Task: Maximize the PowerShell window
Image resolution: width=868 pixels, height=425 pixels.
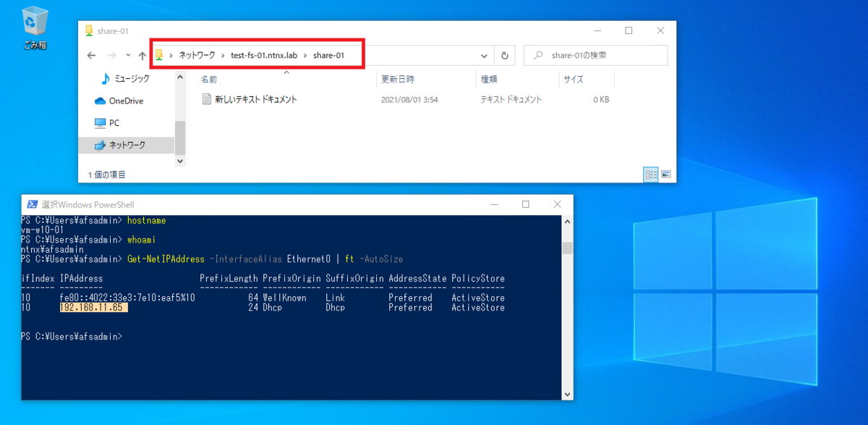Action: (525, 204)
